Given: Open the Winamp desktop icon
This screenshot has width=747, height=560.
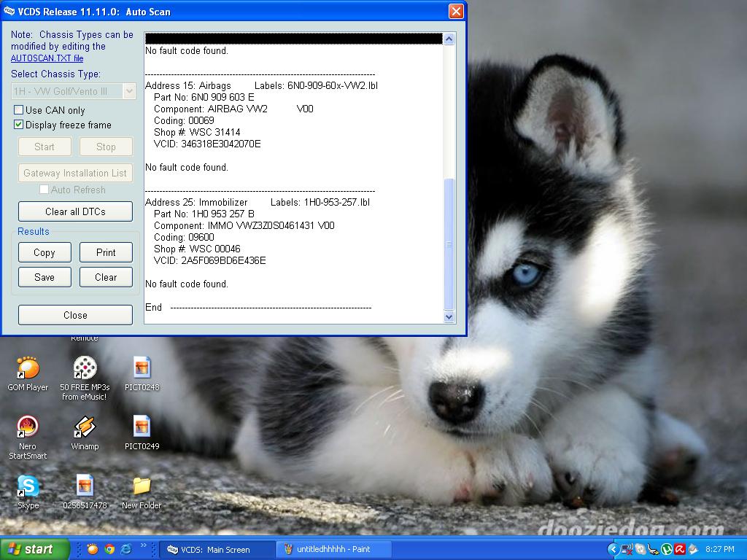Looking at the screenshot, I should [85, 428].
